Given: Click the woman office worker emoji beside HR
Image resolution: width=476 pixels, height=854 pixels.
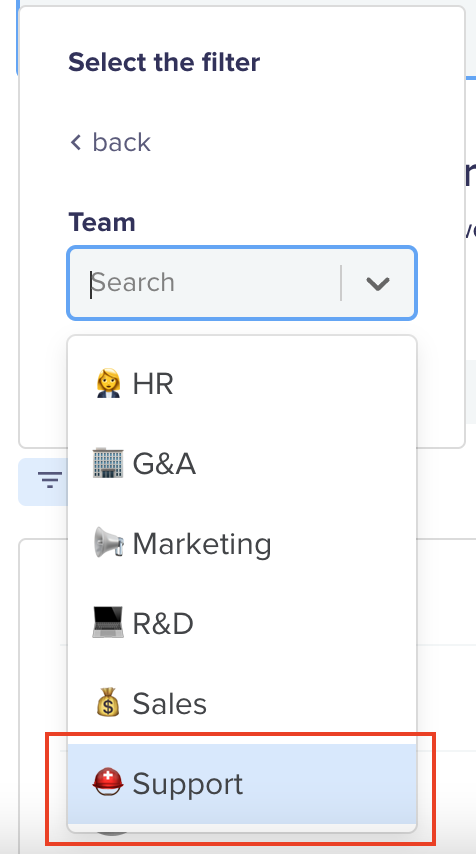Looking at the screenshot, I should [108, 383].
